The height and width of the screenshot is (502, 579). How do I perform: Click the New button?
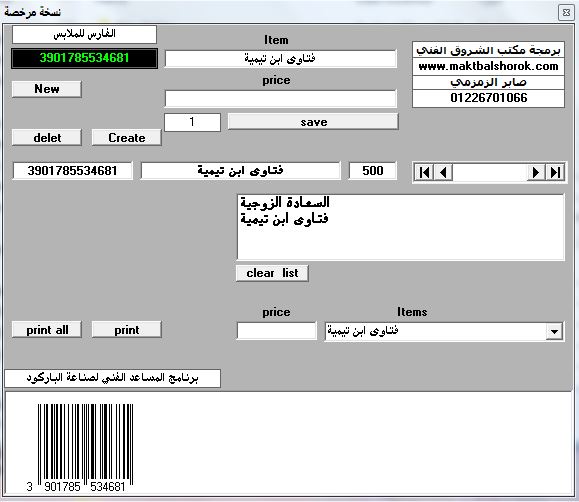coord(47,89)
